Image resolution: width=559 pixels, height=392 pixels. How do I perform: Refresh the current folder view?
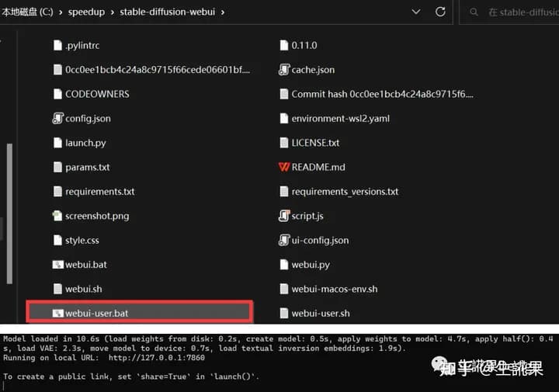pos(440,12)
